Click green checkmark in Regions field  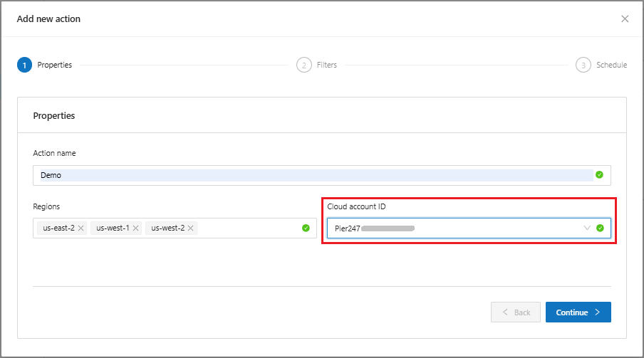coord(306,228)
